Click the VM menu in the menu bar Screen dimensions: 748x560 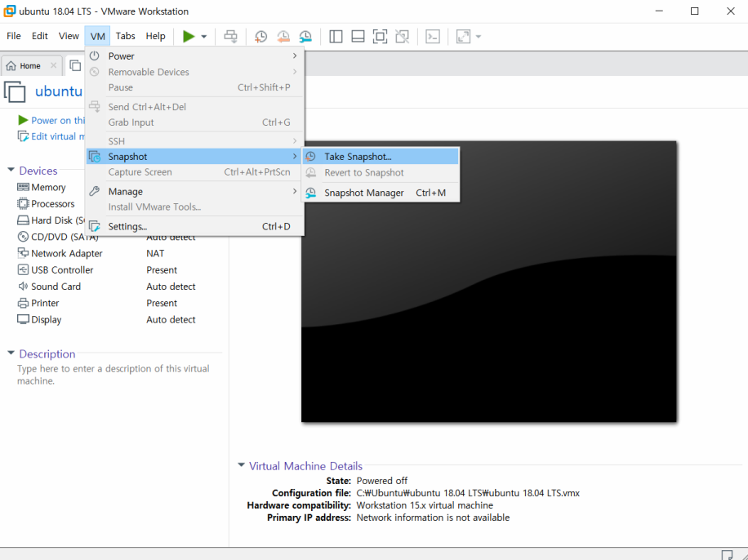click(x=97, y=36)
